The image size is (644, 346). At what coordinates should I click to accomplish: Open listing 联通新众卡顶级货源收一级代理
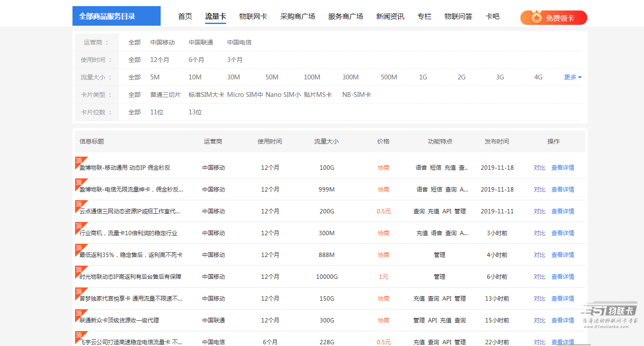119,320
